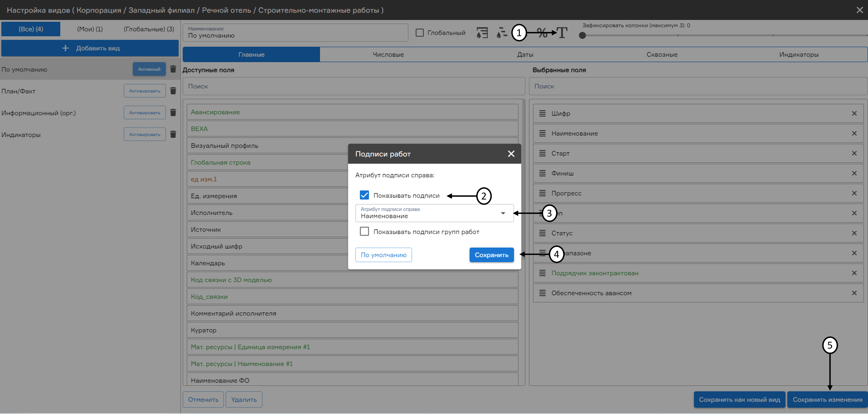Activate the Информационный (орг.) view
This screenshot has height=414, width=868.
(x=145, y=113)
